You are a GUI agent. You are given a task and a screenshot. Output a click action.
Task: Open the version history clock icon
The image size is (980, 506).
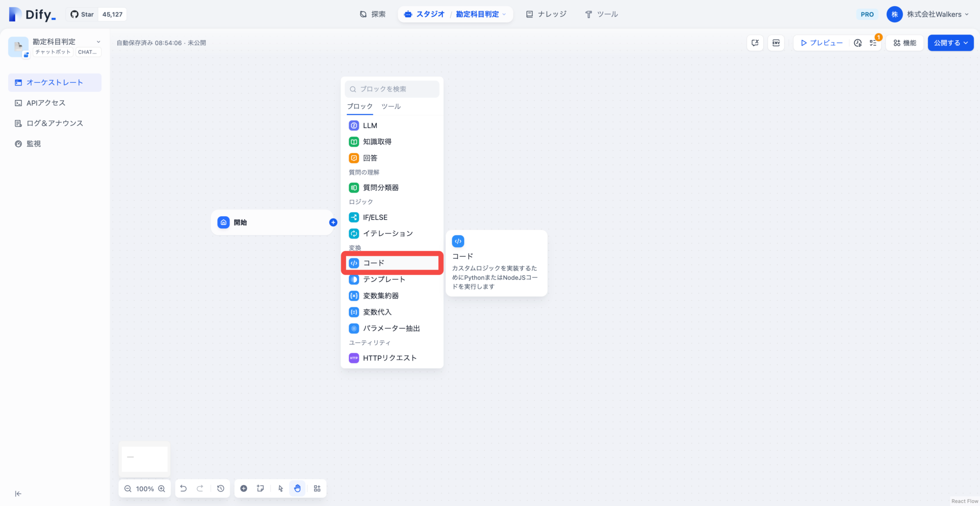click(x=221, y=488)
